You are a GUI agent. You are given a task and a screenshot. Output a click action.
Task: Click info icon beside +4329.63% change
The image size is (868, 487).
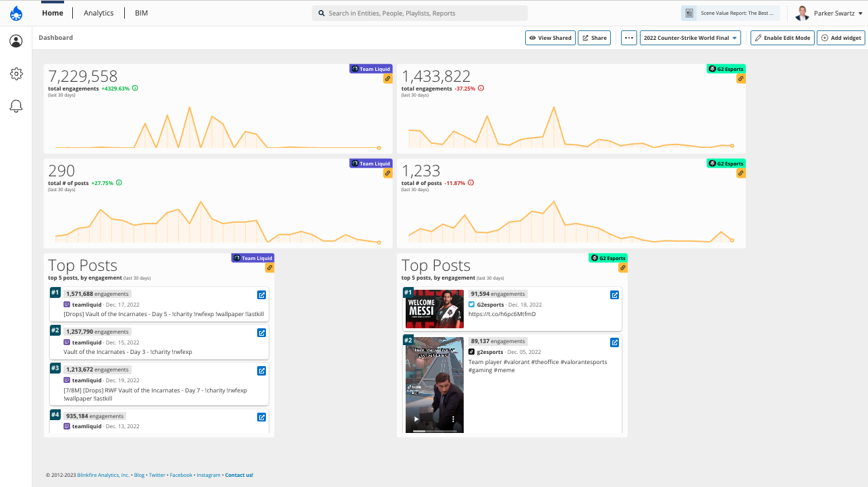pyautogui.click(x=135, y=88)
